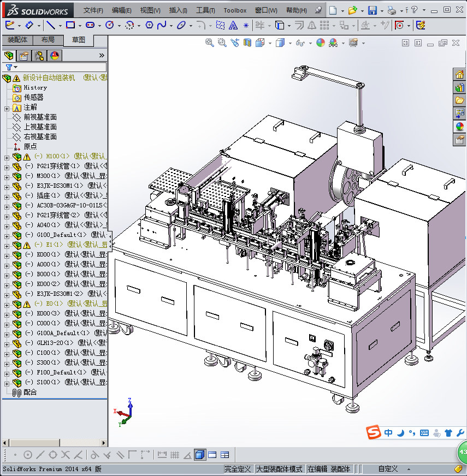Open the DisplayManager panel icon
This screenshot has height=476, width=467.
[54, 56]
